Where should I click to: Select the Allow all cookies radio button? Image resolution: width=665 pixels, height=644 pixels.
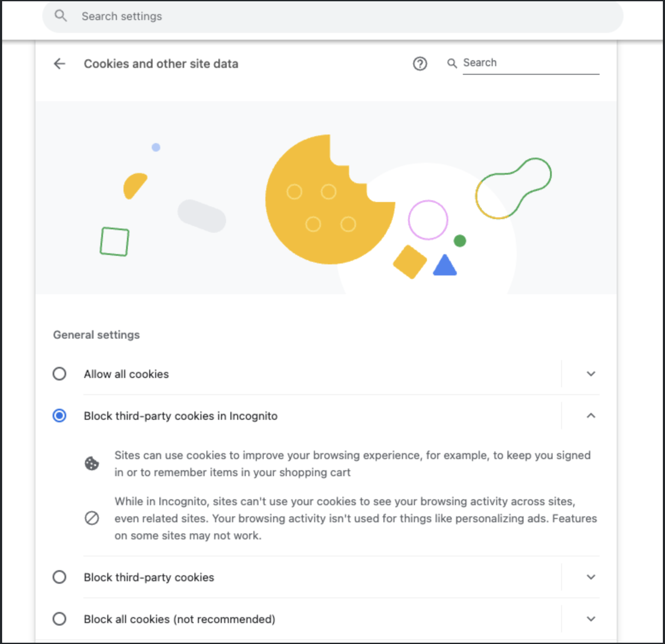pos(59,374)
